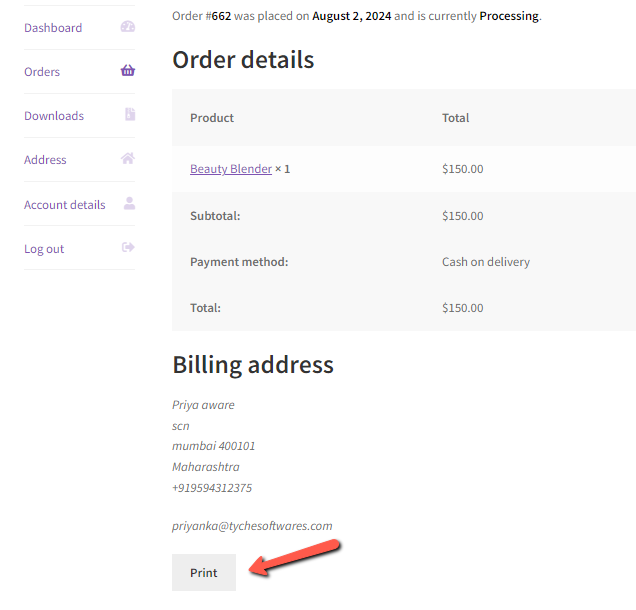Click the email priyanka@tychesoftwares.com

pyautogui.click(x=252, y=526)
